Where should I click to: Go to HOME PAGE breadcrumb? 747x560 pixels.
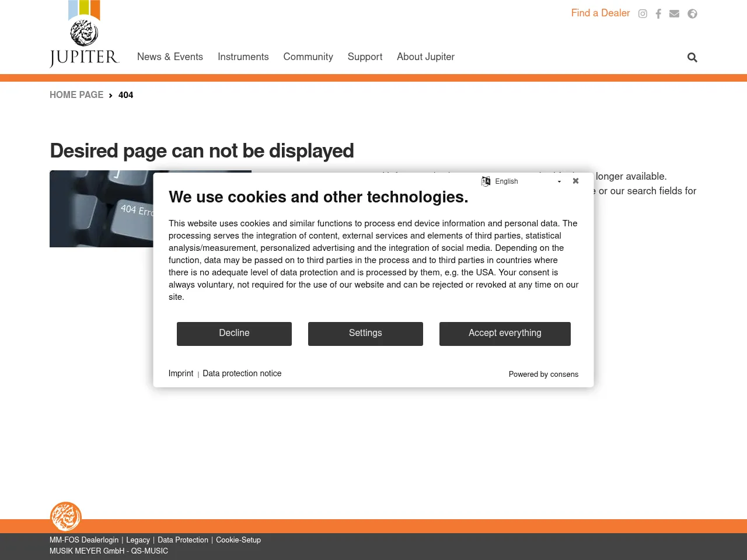pyautogui.click(x=76, y=95)
